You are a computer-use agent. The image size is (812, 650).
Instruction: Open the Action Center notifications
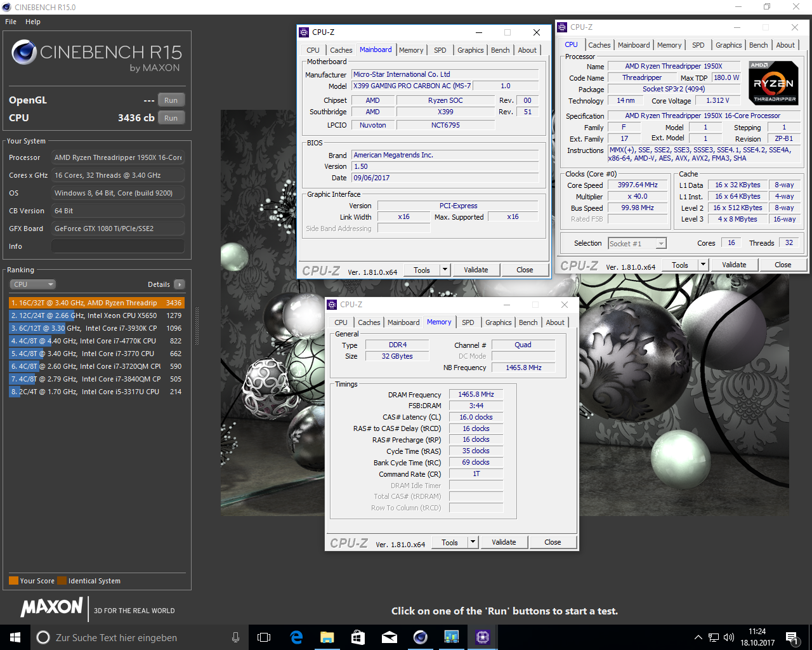pos(791,637)
